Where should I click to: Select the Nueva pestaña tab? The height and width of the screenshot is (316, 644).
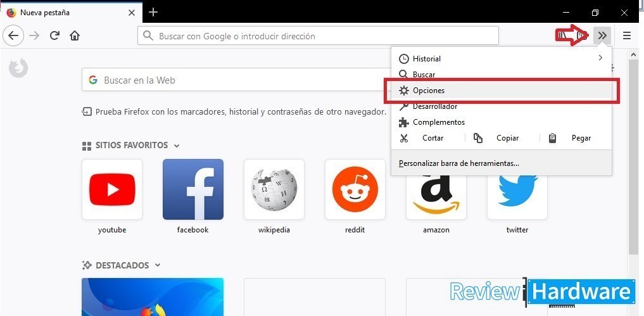[72, 12]
